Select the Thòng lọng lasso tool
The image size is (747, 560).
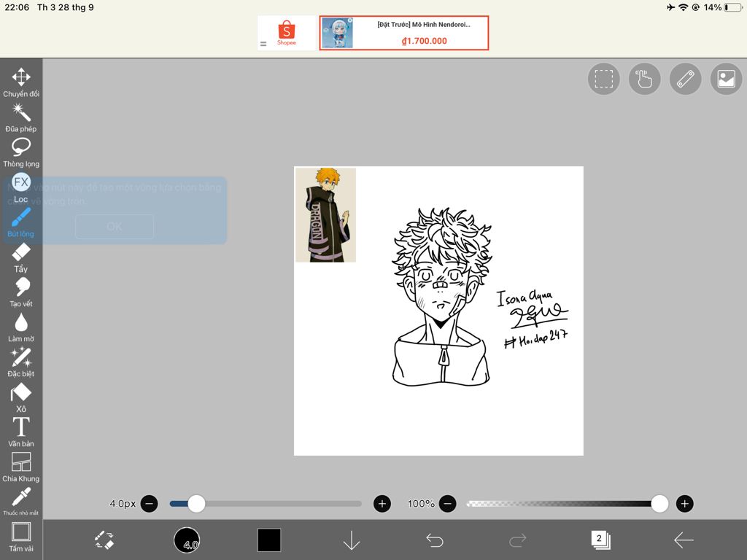(x=21, y=152)
